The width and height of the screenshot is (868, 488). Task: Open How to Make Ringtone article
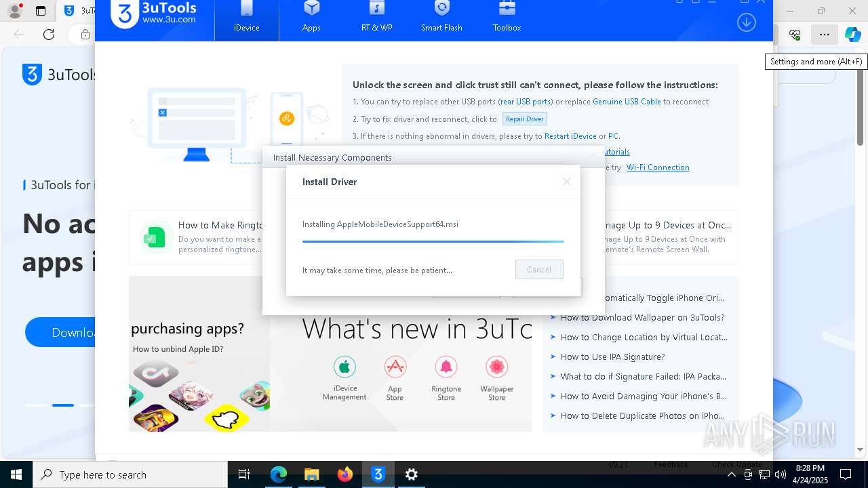coord(220,225)
